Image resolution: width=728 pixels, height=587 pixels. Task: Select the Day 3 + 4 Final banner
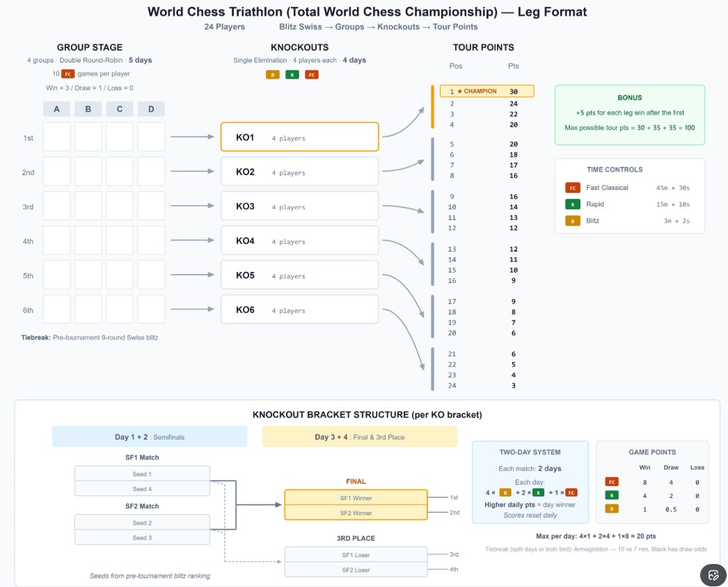coord(359,437)
